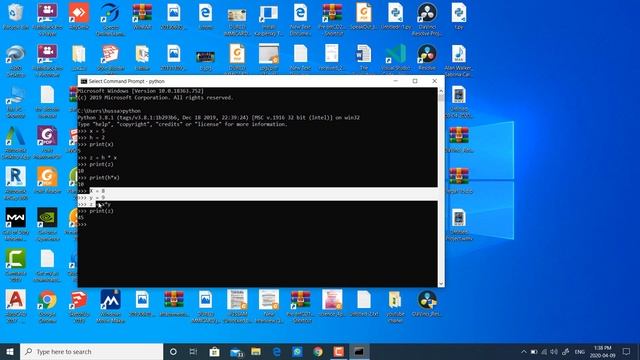
Task: Open Cortana from the taskbar
Action: tap(173, 351)
